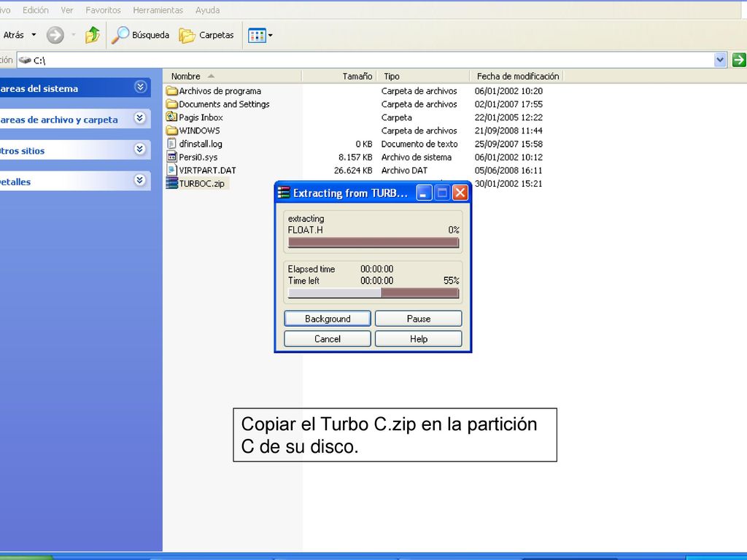
Task: Pause the extraction
Action: 418,319
